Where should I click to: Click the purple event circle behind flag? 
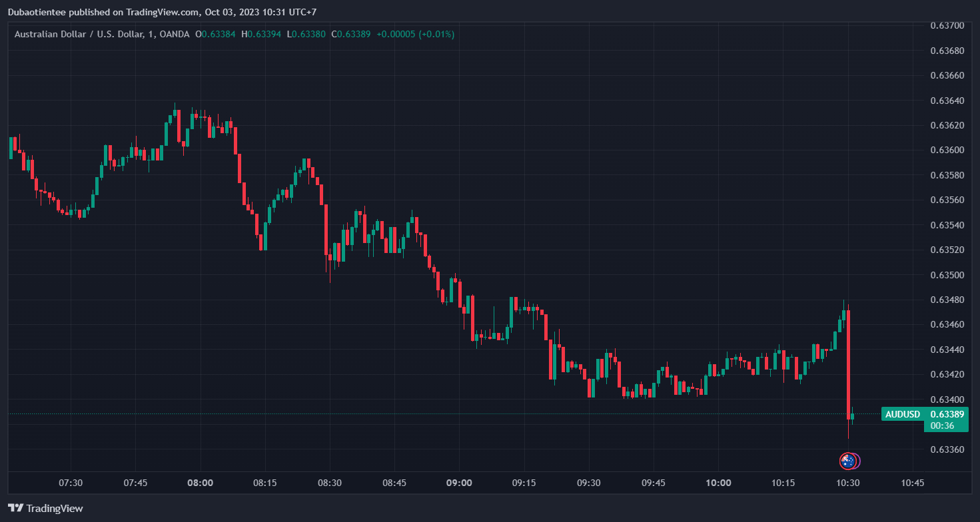tap(855, 461)
